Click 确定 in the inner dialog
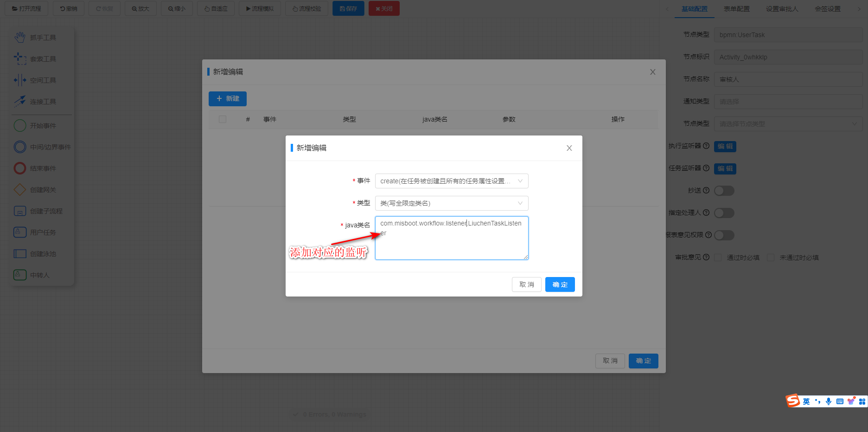Viewport: 868px width, 432px height. (560, 284)
